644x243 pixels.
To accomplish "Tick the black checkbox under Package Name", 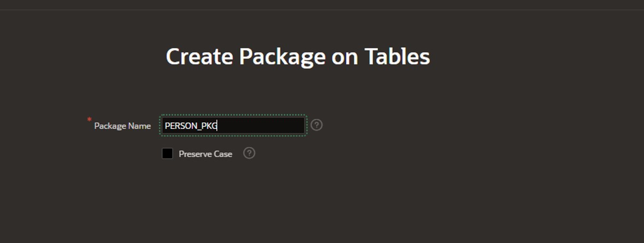I will pyautogui.click(x=167, y=153).
